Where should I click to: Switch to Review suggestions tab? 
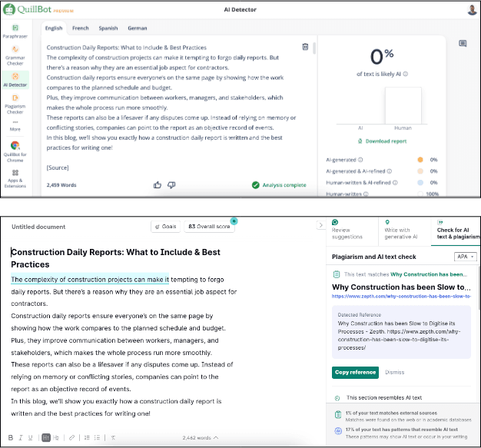click(x=352, y=230)
